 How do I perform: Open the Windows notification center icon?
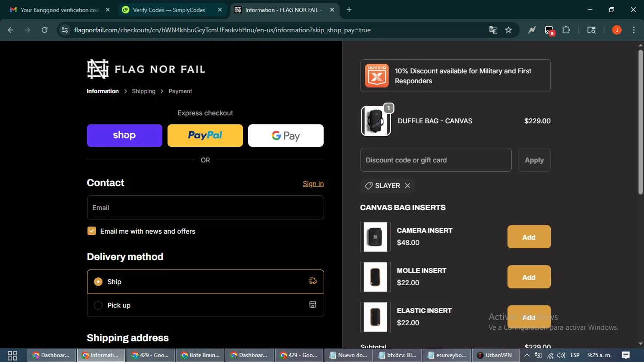coord(626,355)
